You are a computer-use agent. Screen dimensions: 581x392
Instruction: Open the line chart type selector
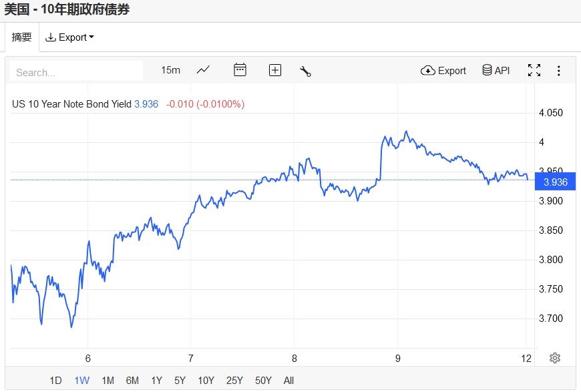pyautogui.click(x=203, y=70)
